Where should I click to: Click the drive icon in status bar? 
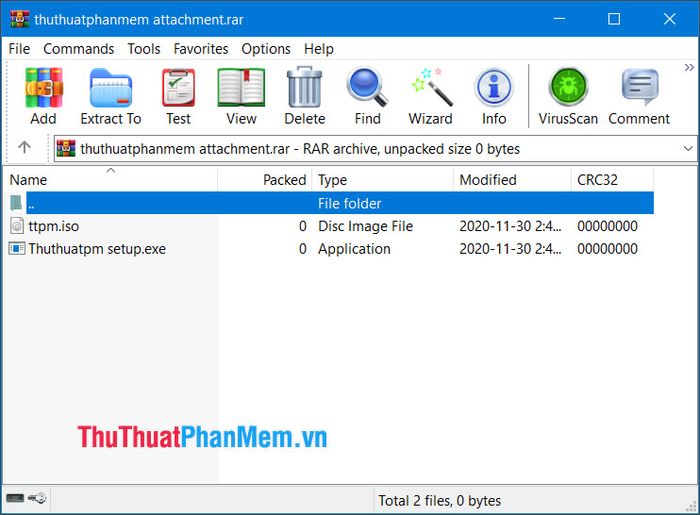[15, 498]
